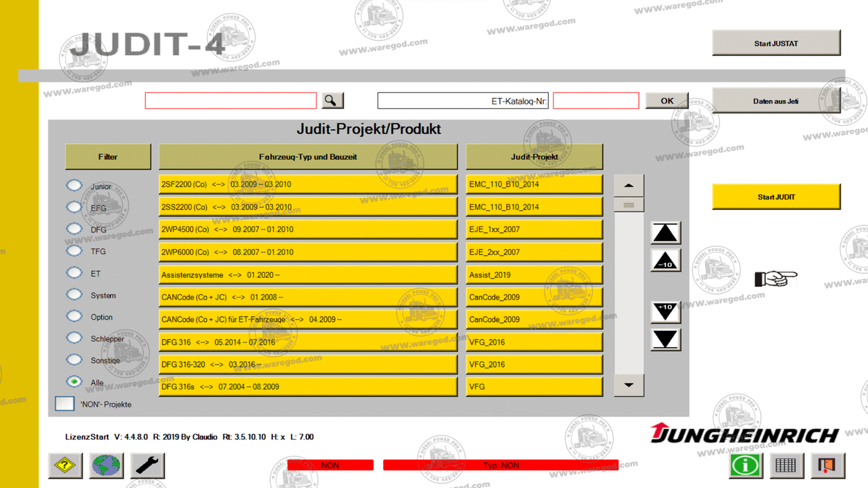Select the Assistenzsysteme row

(x=308, y=274)
